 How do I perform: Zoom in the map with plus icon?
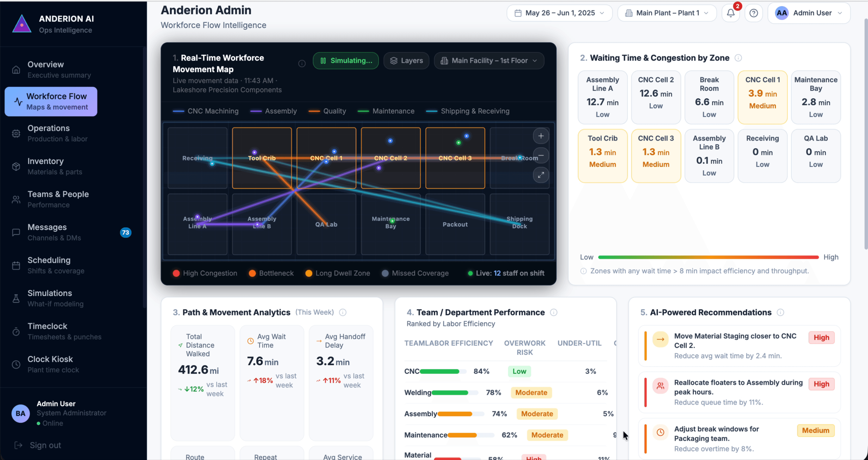[541, 136]
